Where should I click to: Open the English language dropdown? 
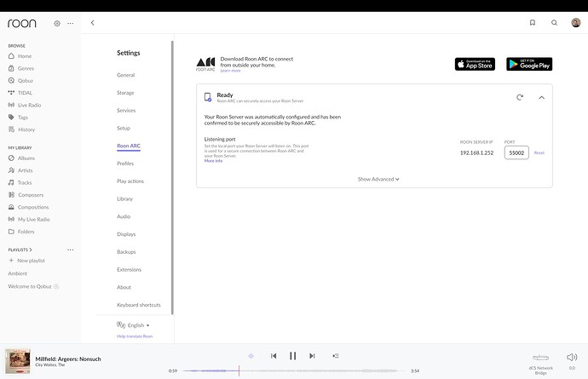click(134, 325)
